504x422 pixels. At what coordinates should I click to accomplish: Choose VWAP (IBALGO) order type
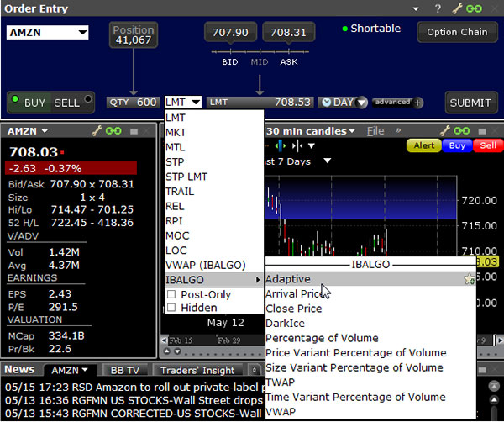[x=214, y=265]
